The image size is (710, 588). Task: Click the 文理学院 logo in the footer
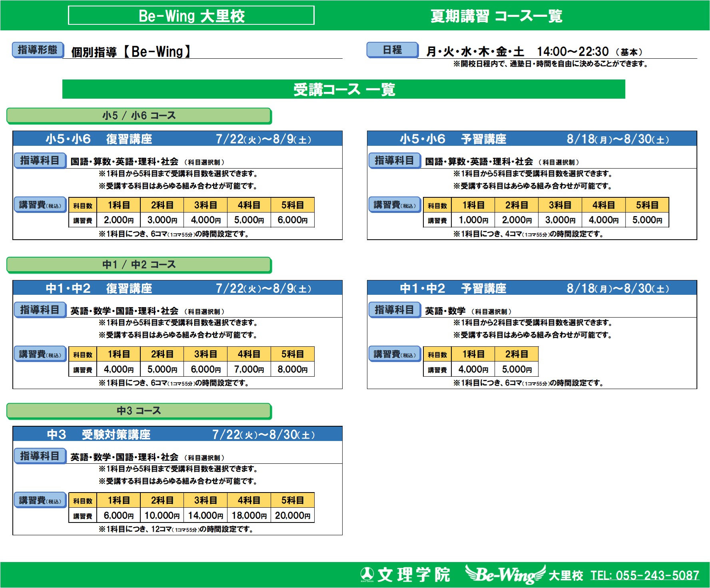point(405,575)
